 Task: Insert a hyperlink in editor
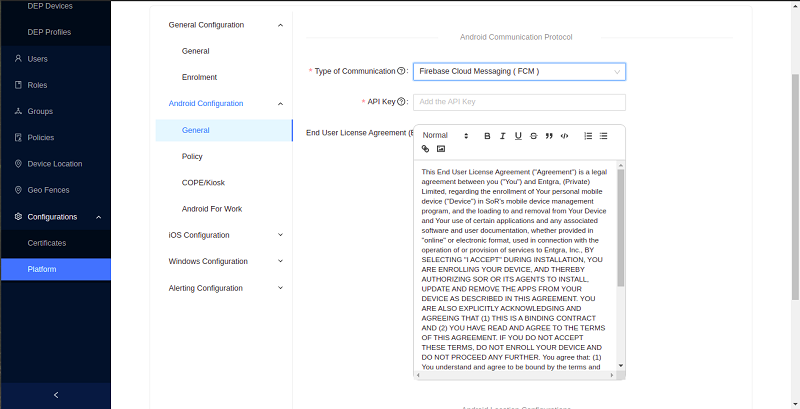[426, 149]
